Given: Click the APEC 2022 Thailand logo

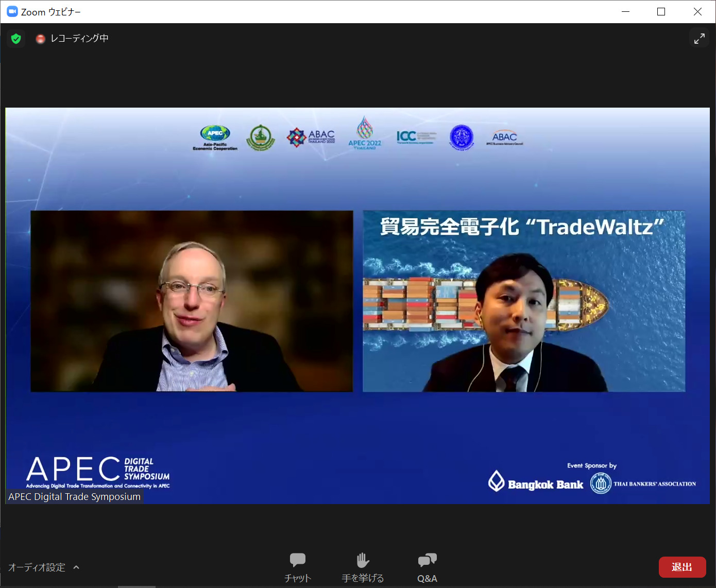Looking at the screenshot, I should click(365, 133).
